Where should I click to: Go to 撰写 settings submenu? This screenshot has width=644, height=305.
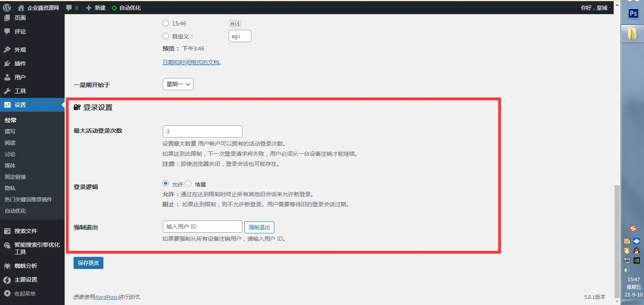pos(10,131)
